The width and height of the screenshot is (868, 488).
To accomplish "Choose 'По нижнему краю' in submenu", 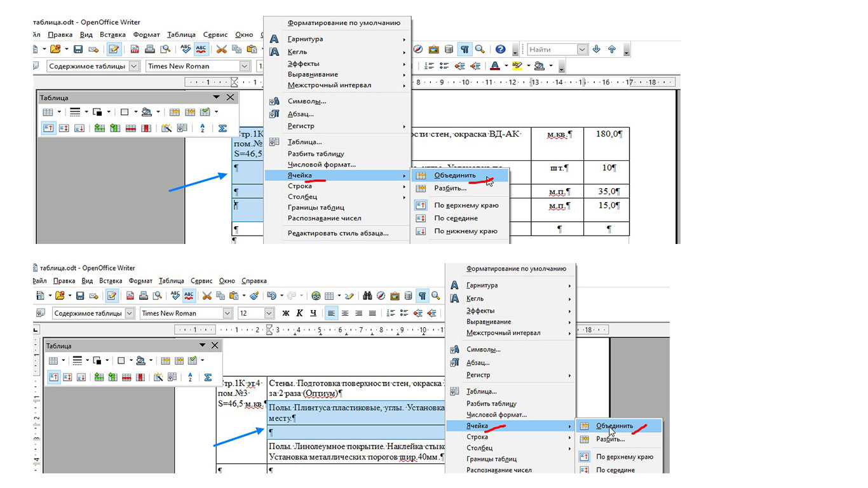I will click(x=465, y=231).
